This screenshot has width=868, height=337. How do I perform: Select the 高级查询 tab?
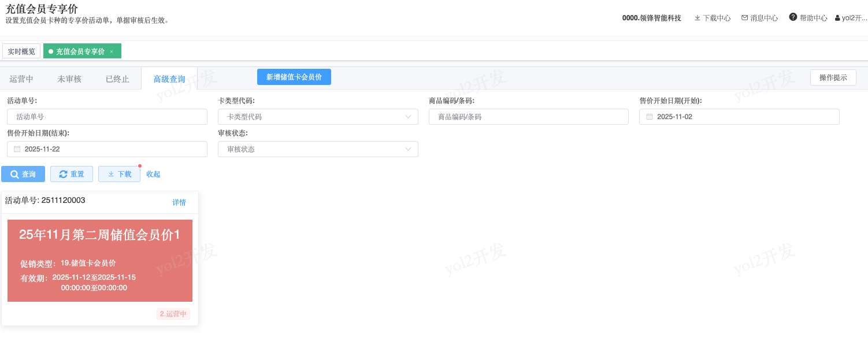click(169, 79)
